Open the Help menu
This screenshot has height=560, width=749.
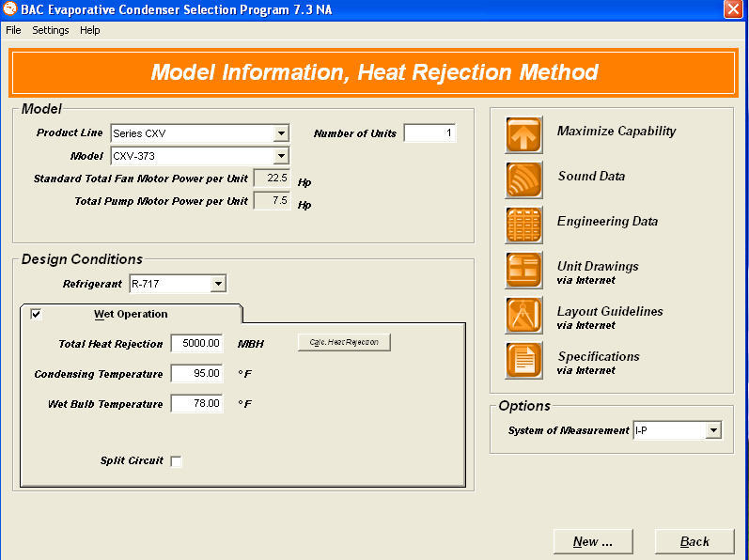click(90, 30)
